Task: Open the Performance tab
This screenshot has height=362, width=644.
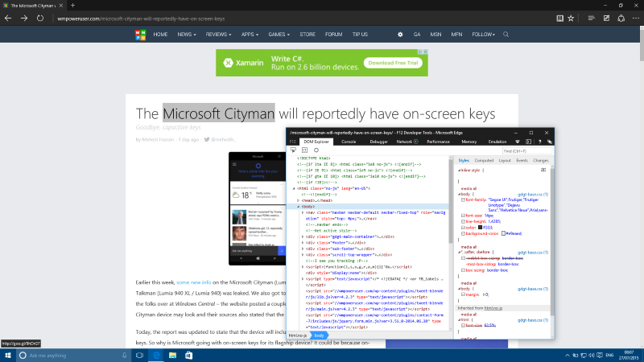Action: (438, 142)
